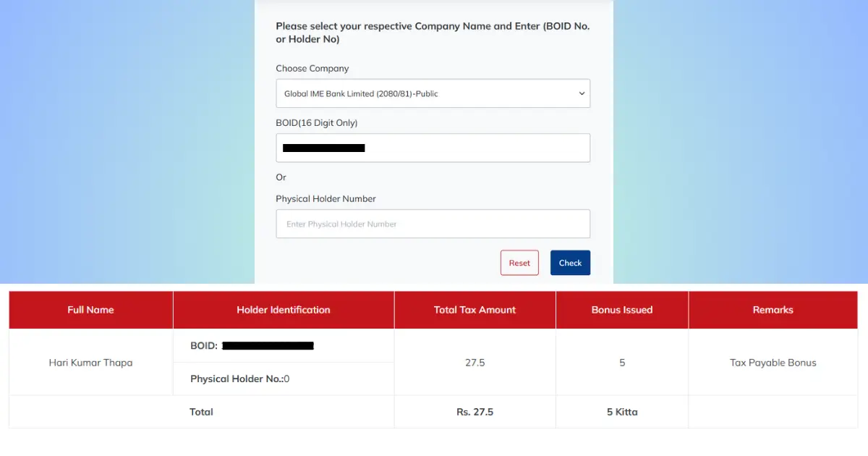The image size is (868, 456).
Task: Click the Total row label
Action: [x=201, y=412]
